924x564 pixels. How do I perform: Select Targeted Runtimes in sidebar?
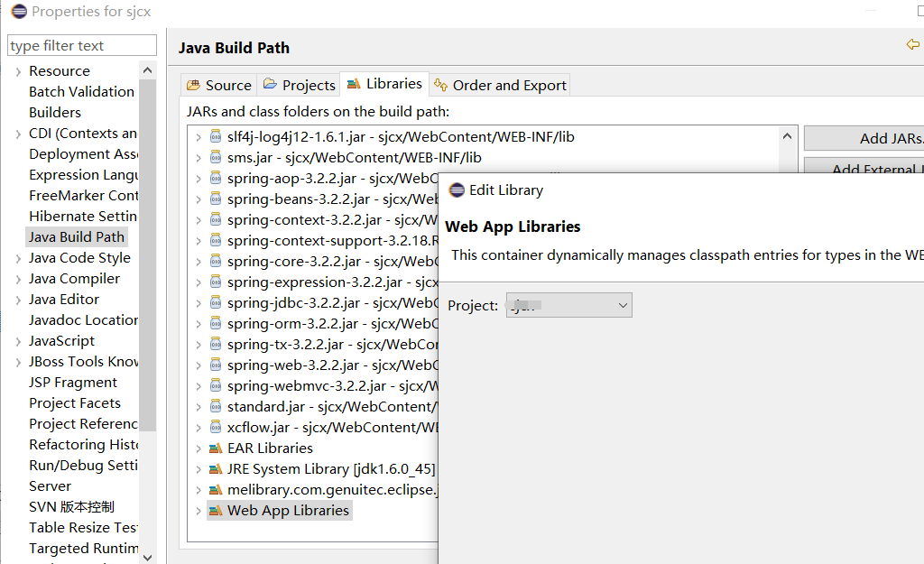click(x=83, y=548)
